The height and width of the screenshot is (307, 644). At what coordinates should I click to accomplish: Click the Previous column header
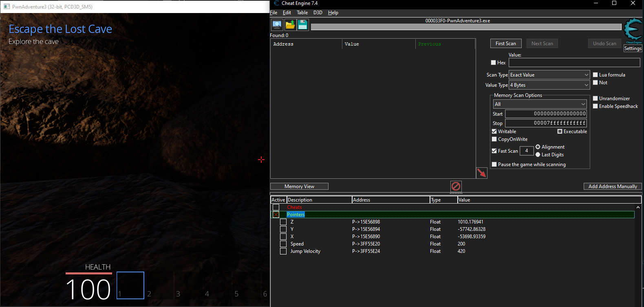click(445, 44)
